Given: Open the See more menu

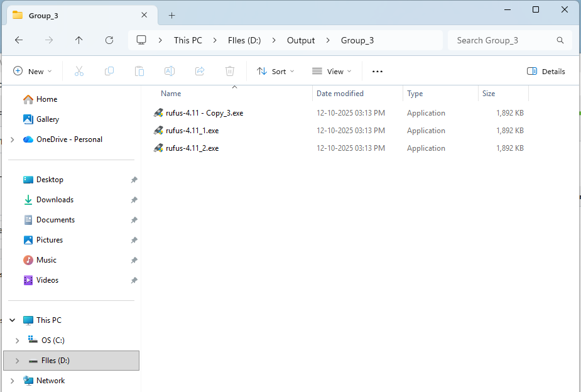Looking at the screenshot, I should click(377, 71).
